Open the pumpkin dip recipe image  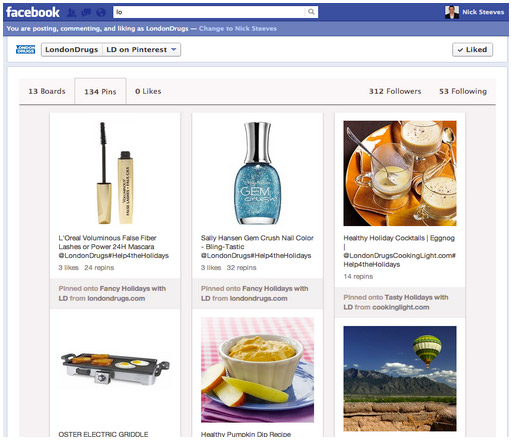(x=257, y=370)
